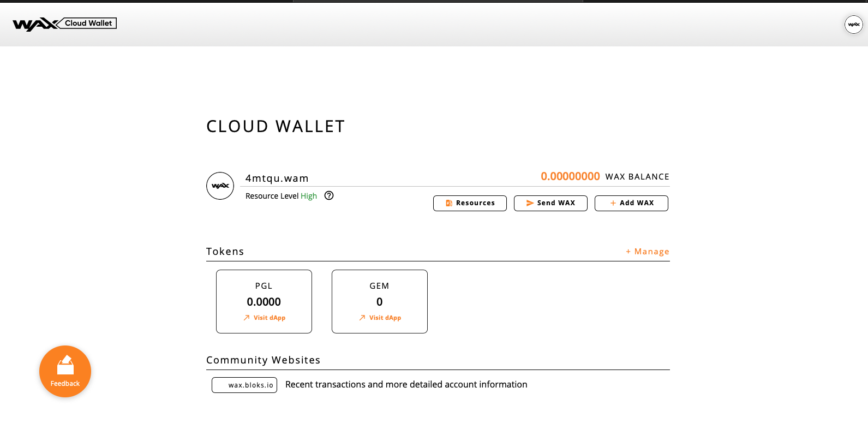Open the profile avatar menu in header
The height and width of the screenshot is (429, 868).
tap(853, 25)
